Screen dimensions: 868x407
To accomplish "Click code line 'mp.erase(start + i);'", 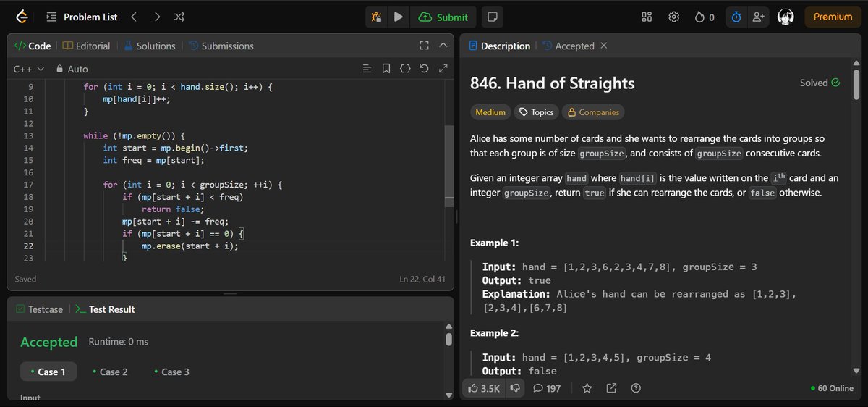I will point(190,246).
